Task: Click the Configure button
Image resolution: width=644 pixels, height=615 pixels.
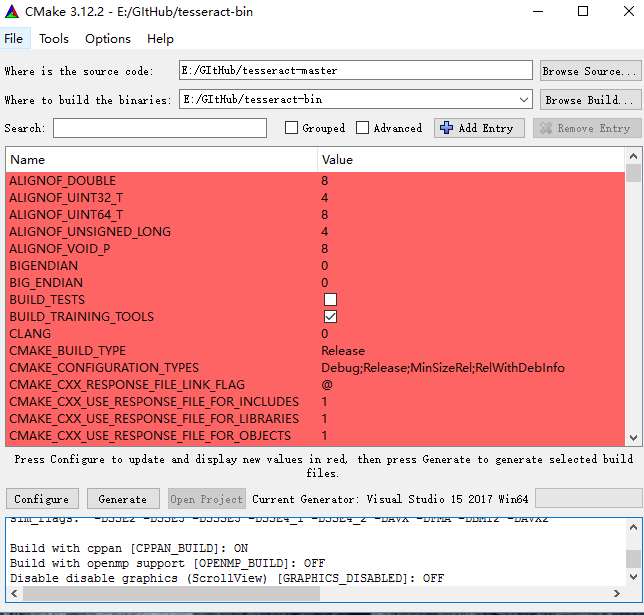Action: [42, 499]
